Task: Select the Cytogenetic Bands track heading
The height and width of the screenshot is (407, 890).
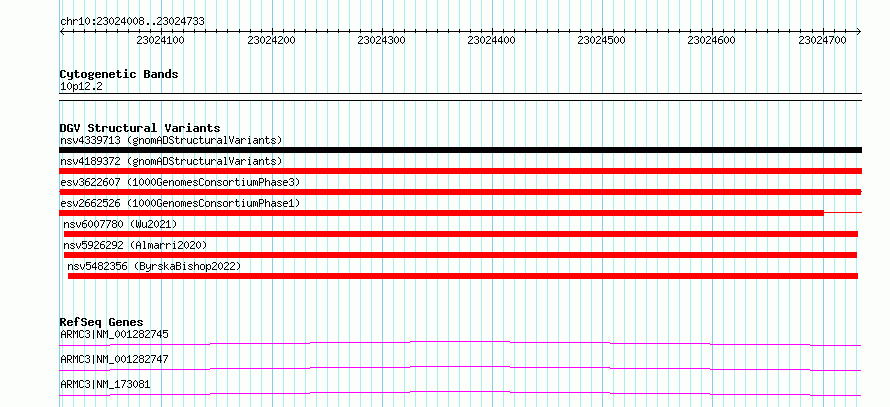Action: point(119,74)
